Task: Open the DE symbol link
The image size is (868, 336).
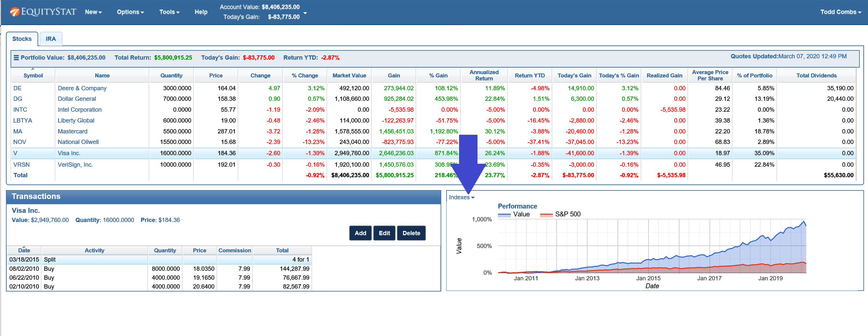Action: 17,88
